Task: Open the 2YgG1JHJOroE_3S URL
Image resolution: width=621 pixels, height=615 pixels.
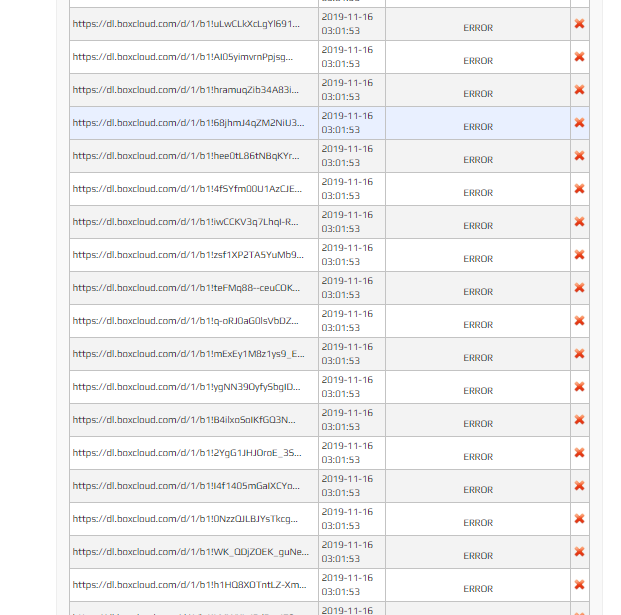Action: 187,453
